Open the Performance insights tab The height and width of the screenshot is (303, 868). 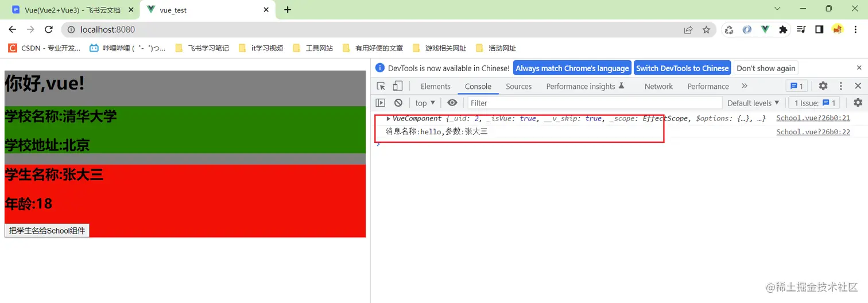click(585, 86)
